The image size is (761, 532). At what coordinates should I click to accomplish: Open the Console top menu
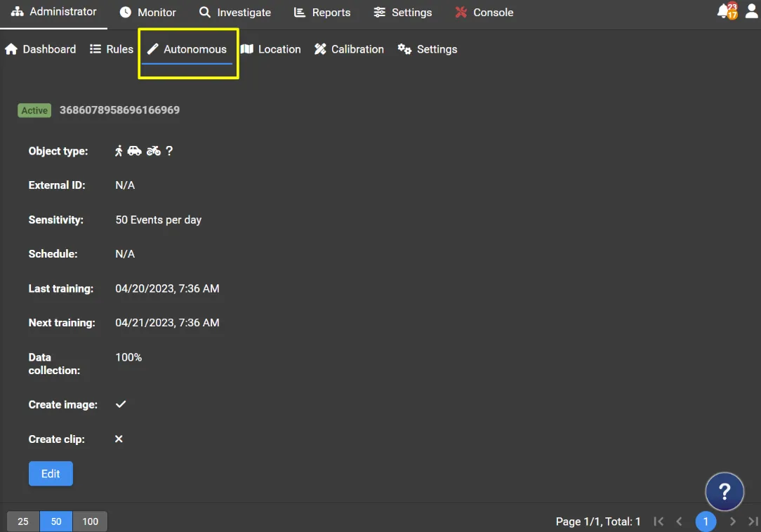coord(484,12)
